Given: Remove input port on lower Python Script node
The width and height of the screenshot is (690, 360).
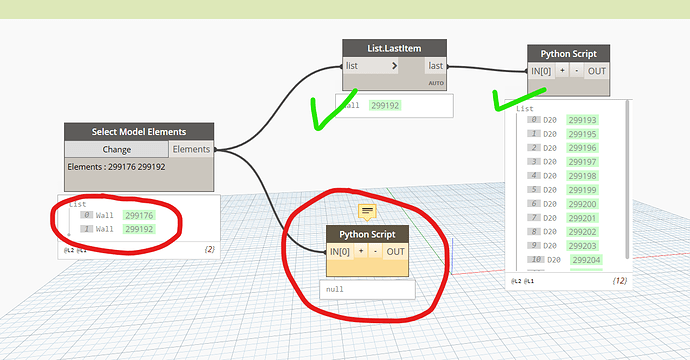Looking at the screenshot, I should click(x=375, y=251).
